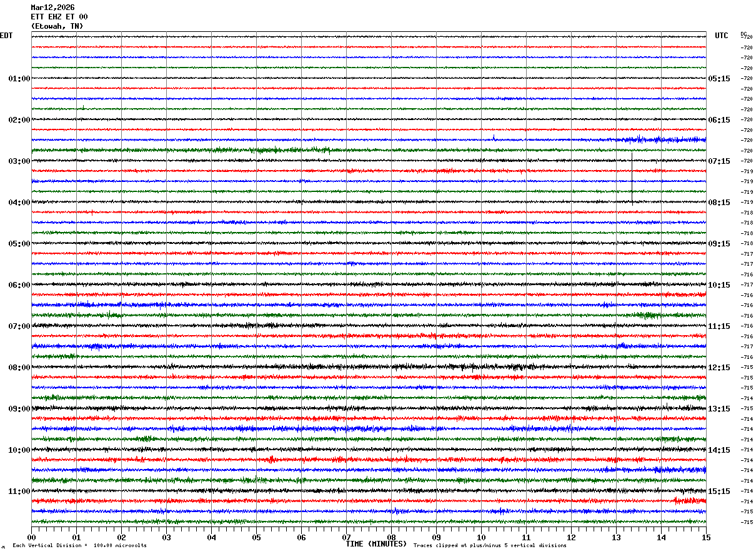Click the 11:15 UTC time label

pos(719,326)
